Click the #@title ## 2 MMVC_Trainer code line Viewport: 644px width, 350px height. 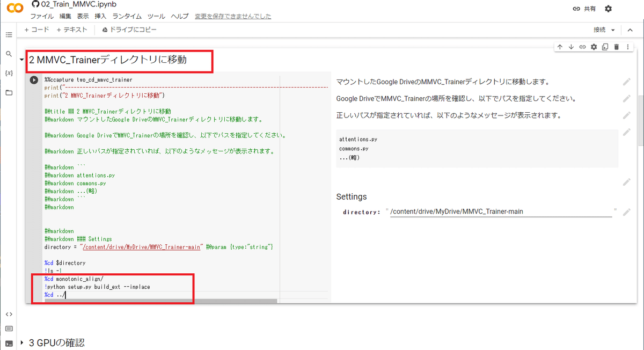click(x=108, y=112)
